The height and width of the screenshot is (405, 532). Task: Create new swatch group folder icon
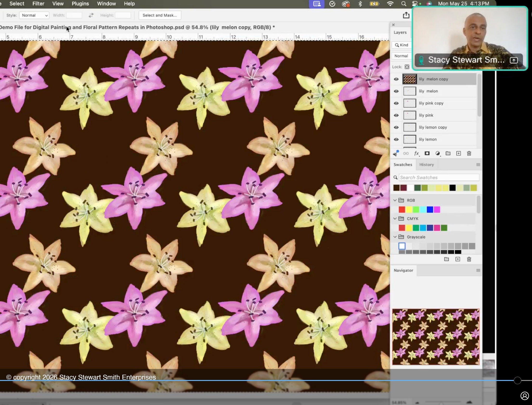[447, 259]
